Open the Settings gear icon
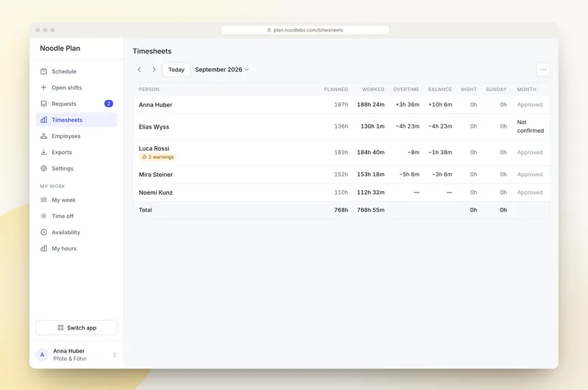588x390 pixels. [x=43, y=168]
